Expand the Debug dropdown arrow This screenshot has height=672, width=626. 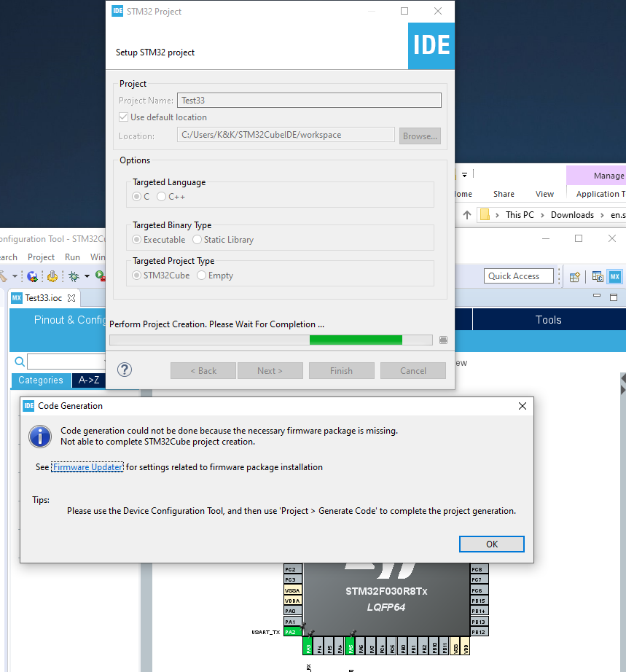87,276
